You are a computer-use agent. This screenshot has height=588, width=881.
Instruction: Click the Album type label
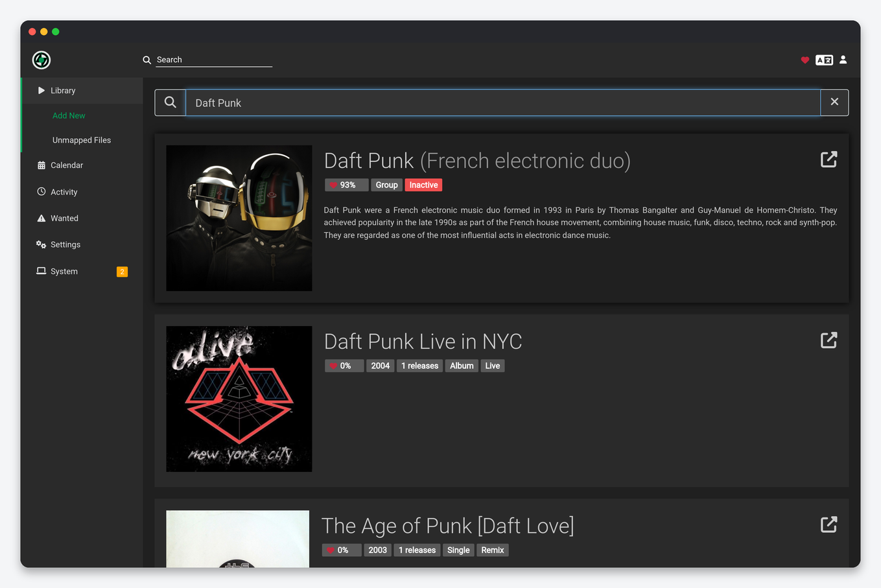point(462,366)
